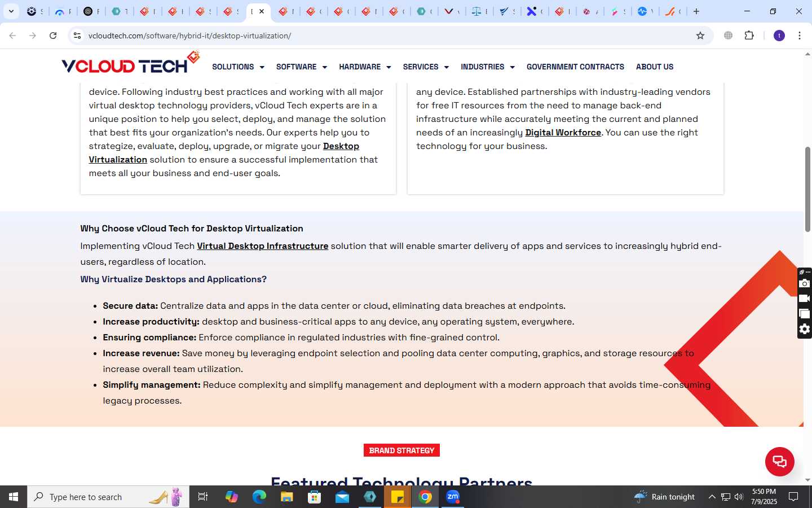Open Task View on the taskbar
Image resolution: width=812 pixels, height=508 pixels.
click(203, 497)
